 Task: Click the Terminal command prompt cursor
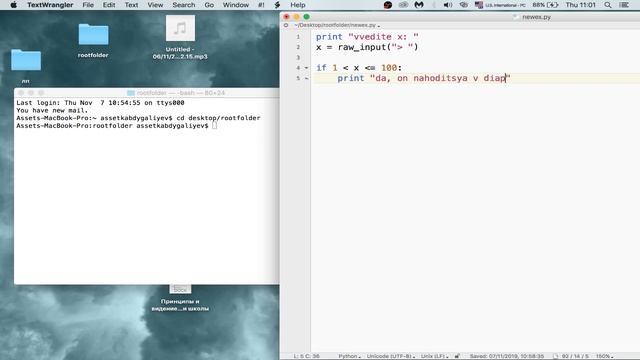[x=214, y=126]
